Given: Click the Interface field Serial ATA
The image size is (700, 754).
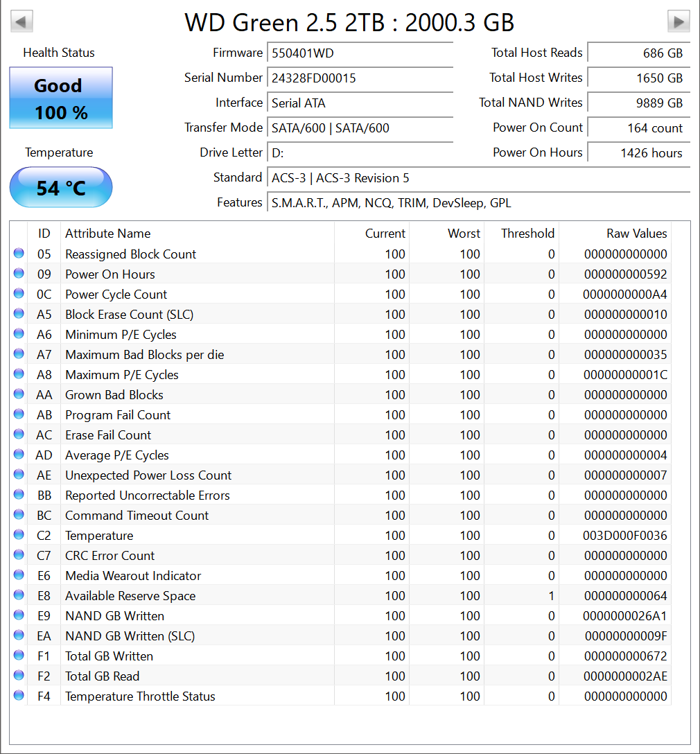Looking at the screenshot, I should coord(360,103).
